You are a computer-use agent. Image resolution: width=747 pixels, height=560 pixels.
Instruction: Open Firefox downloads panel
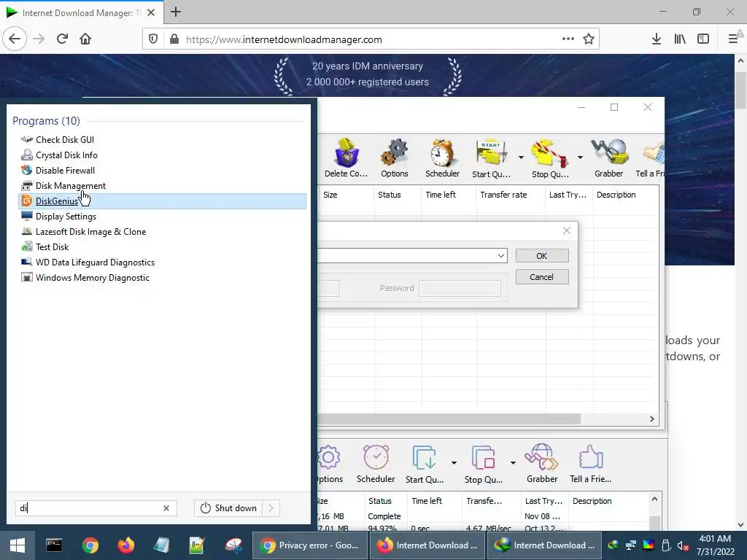(x=657, y=39)
